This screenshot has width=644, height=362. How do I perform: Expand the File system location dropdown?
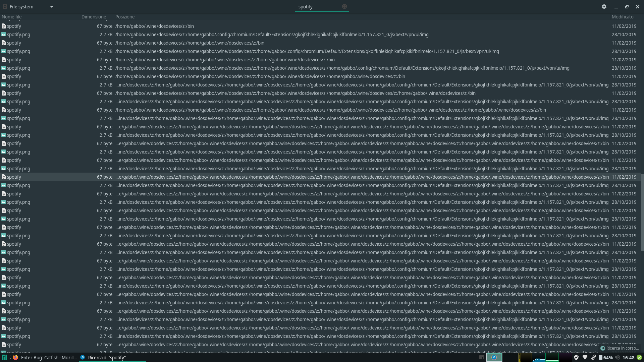(x=52, y=7)
